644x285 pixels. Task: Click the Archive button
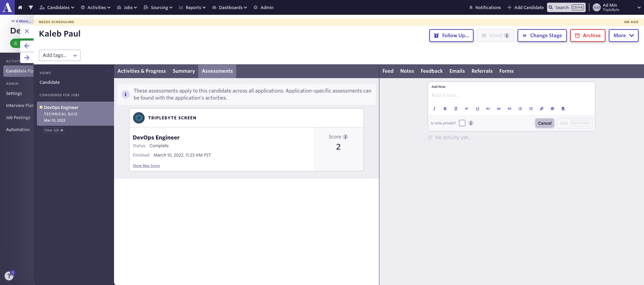coord(587,36)
